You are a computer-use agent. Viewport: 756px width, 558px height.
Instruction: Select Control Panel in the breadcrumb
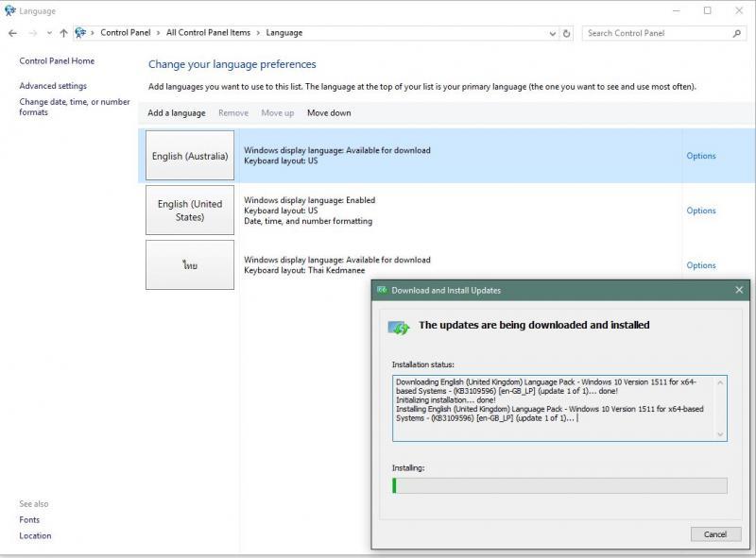click(x=126, y=33)
